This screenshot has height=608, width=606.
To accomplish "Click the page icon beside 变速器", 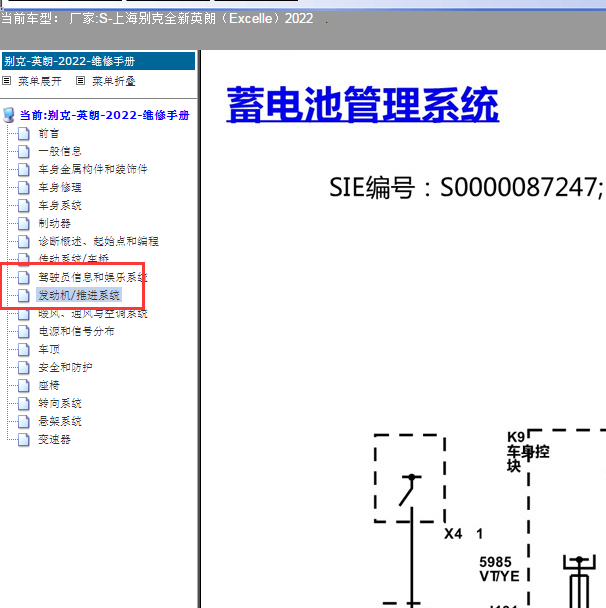I will point(24,439).
